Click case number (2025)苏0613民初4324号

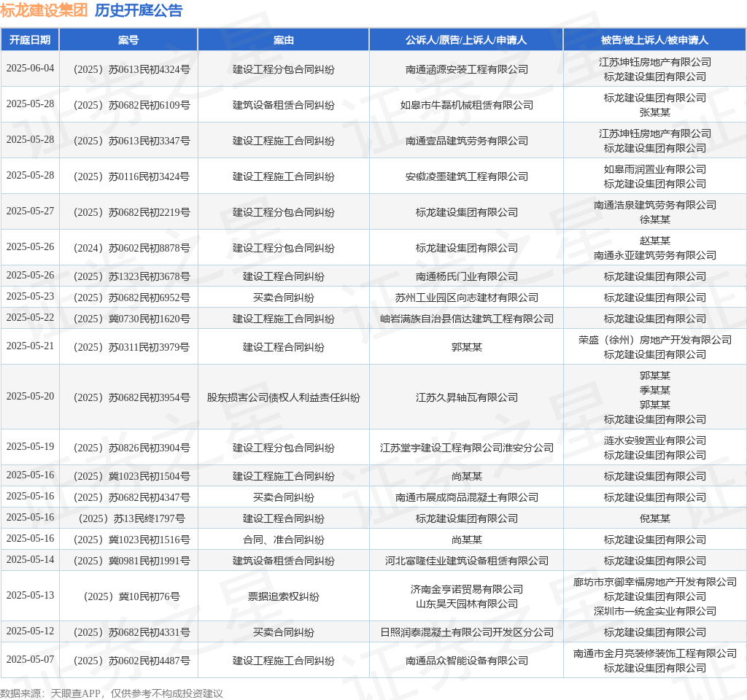131,69
